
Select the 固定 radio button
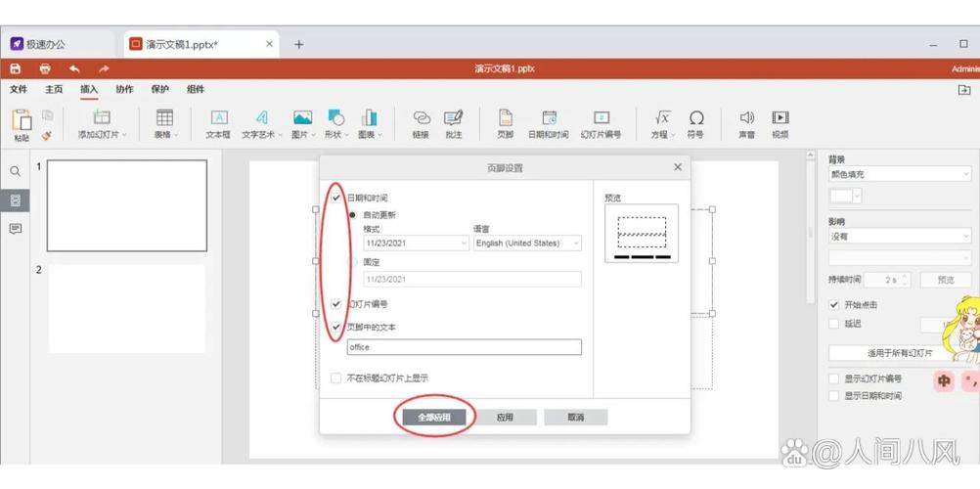click(352, 262)
